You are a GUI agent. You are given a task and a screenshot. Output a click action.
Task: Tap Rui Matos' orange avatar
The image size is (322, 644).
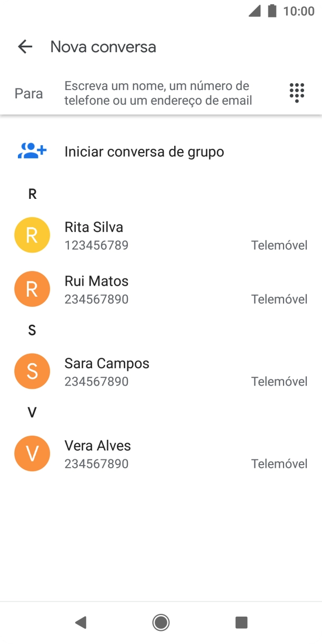(32, 289)
